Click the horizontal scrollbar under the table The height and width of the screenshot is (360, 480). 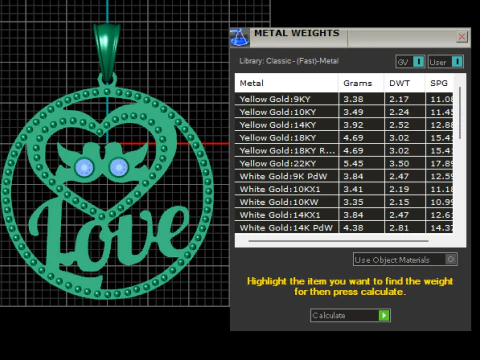[x=338, y=241]
